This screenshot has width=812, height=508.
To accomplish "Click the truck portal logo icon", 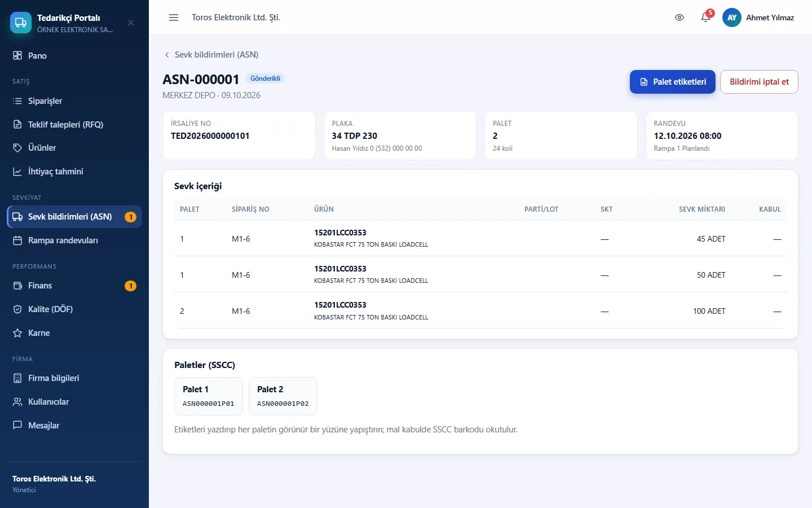I will (21, 23).
